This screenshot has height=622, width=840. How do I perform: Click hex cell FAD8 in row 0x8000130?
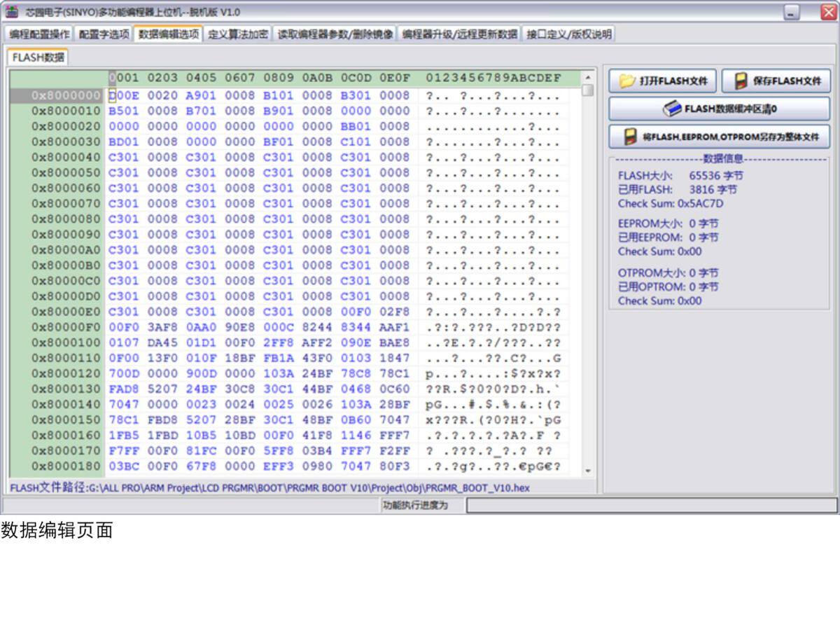[x=124, y=389]
